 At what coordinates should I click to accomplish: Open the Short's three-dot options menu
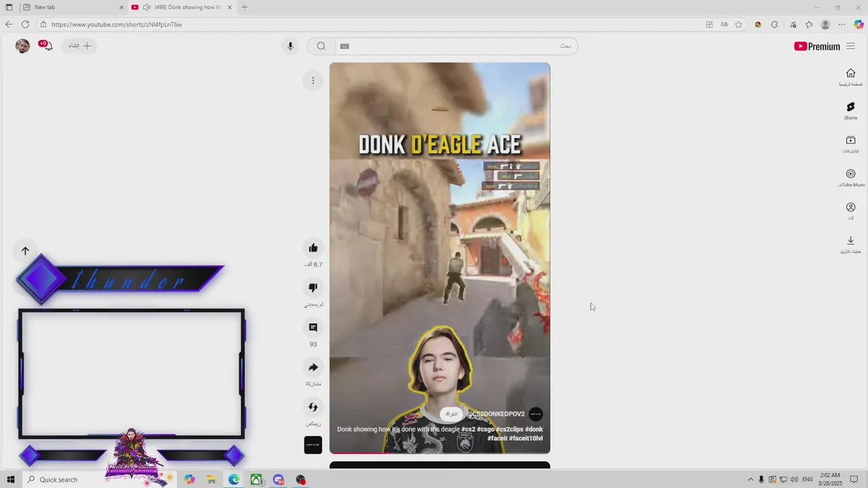pyautogui.click(x=313, y=81)
